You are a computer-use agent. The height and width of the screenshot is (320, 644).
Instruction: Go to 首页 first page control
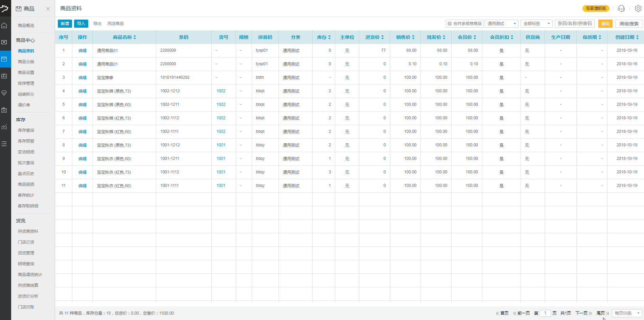502,313
